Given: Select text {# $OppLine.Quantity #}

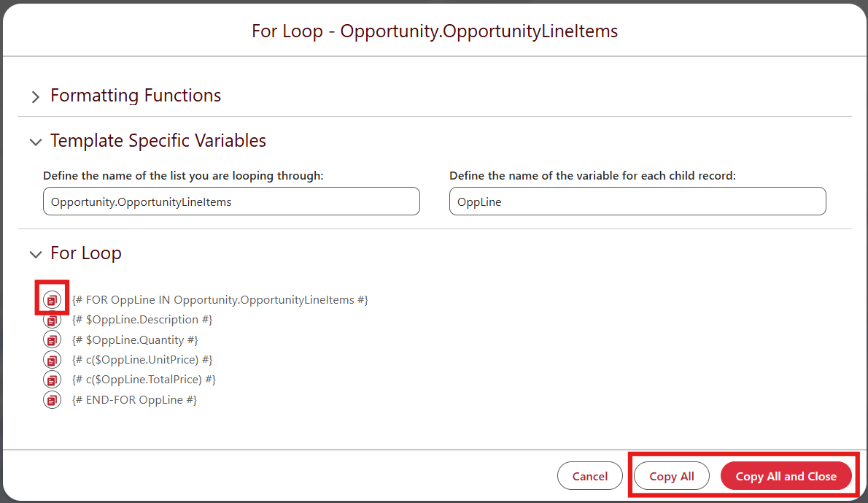Looking at the screenshot, I should point(135,339).
